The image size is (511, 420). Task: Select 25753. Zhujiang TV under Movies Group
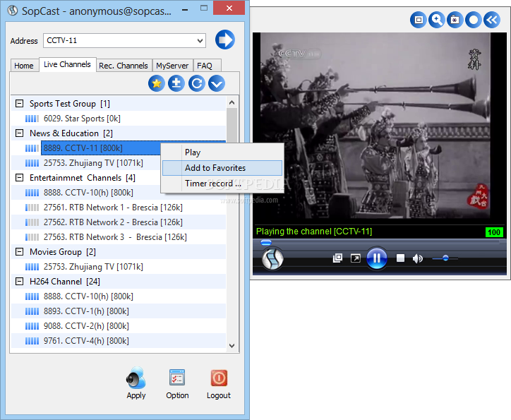(93, 267)
